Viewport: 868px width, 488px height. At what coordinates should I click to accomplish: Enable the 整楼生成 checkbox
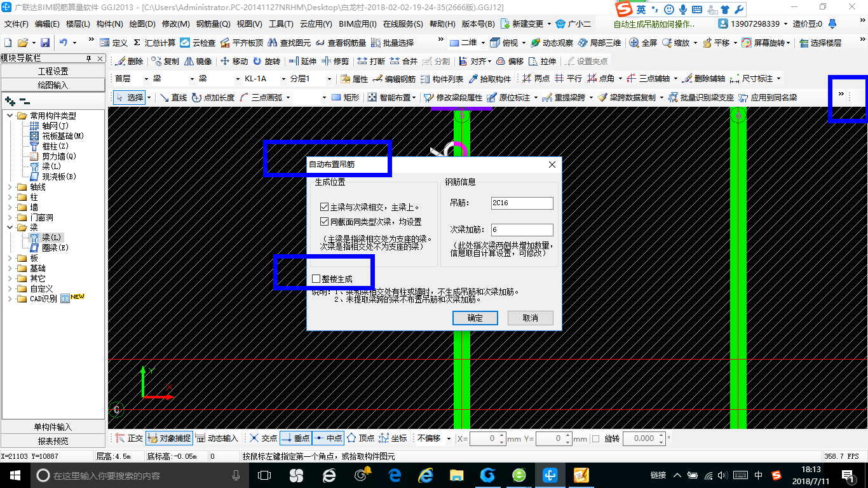click(316, 279)
